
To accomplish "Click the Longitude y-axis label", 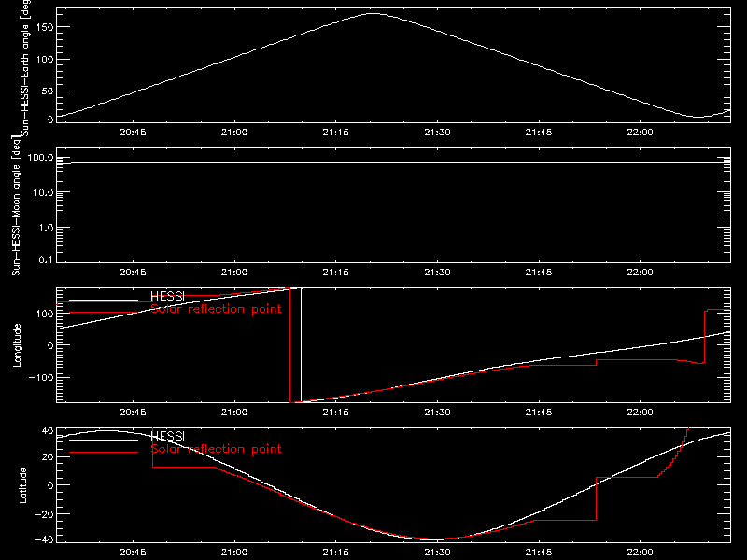I will pyautogui.click(x=17, y=345).
